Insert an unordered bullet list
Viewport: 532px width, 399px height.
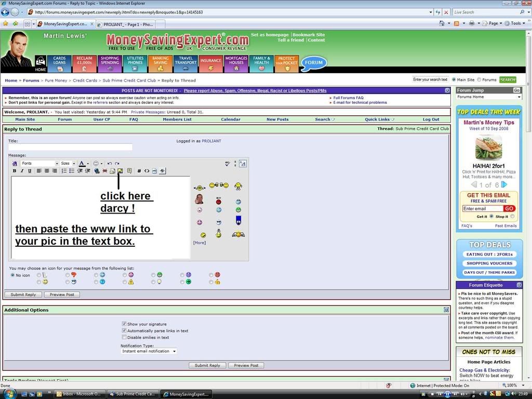(72, 171)
